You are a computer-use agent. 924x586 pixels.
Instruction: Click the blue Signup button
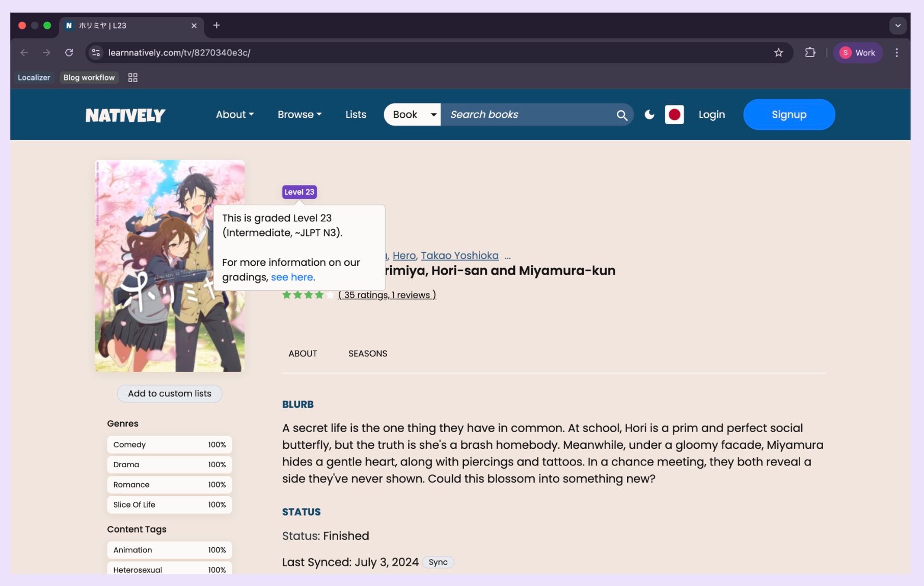coord(789,115)
